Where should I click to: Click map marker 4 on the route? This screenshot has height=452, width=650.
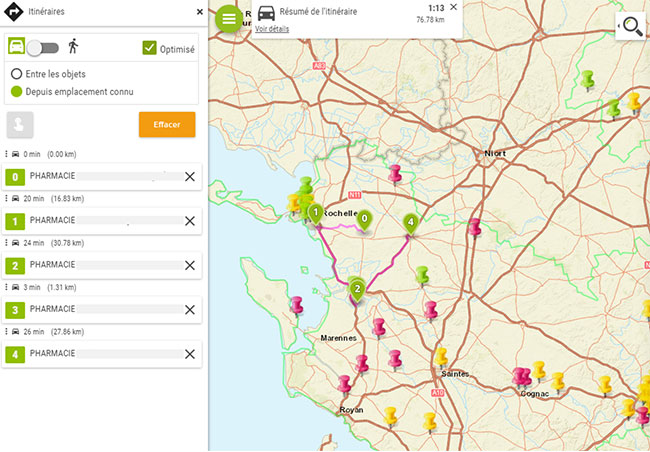[409, 222]
